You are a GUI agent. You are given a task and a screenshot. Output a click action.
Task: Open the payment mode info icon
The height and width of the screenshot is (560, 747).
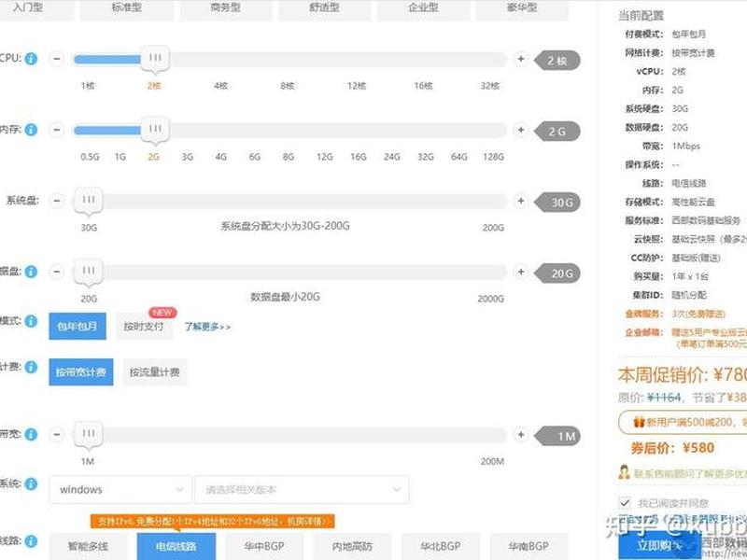click(x=31, y=321)
